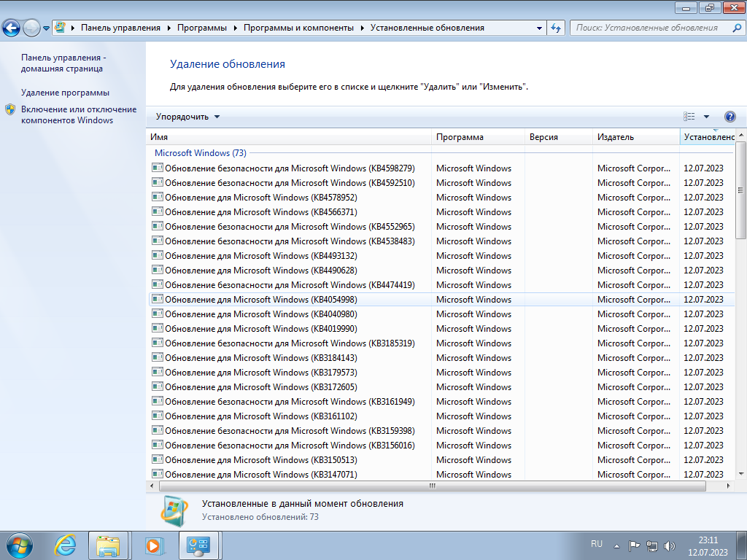Select update KB4538483 icon
747x560 pixels.
[158, 241]
